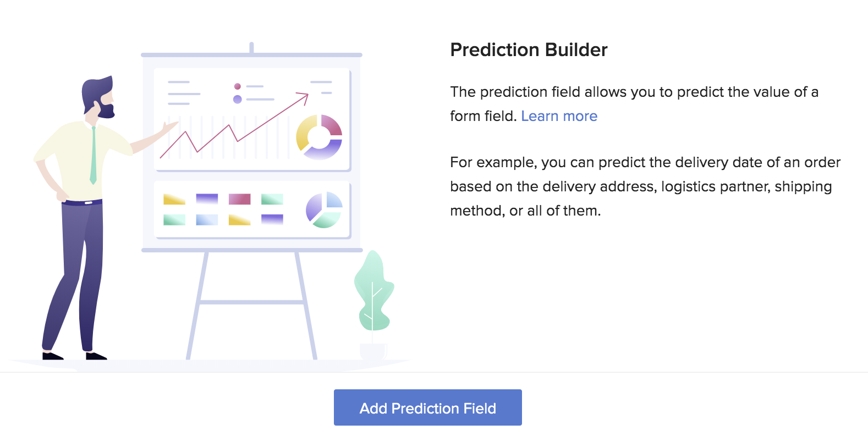The image size is (868, 441).
Task: Click the light blue block on board
Action: (207, 219)
